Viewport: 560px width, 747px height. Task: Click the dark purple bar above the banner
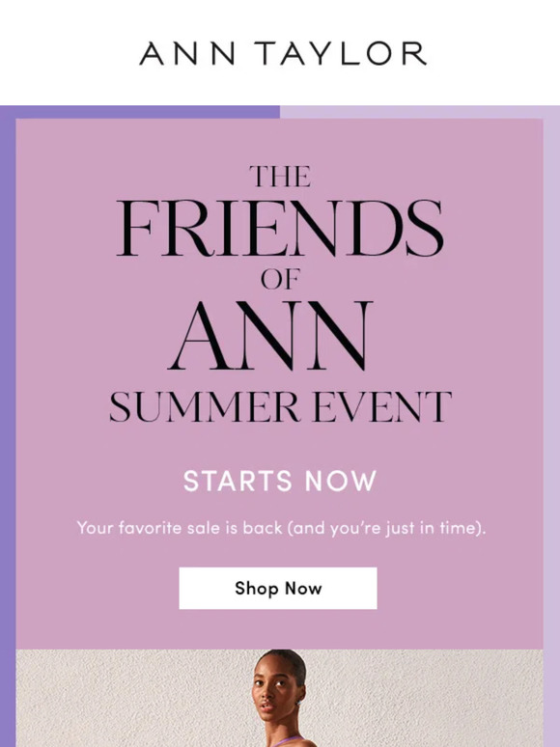pos(140,112)
